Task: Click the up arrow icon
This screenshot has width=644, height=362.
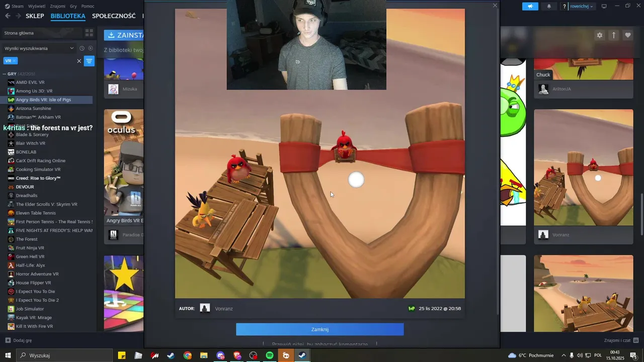Action: click(614, 35)
